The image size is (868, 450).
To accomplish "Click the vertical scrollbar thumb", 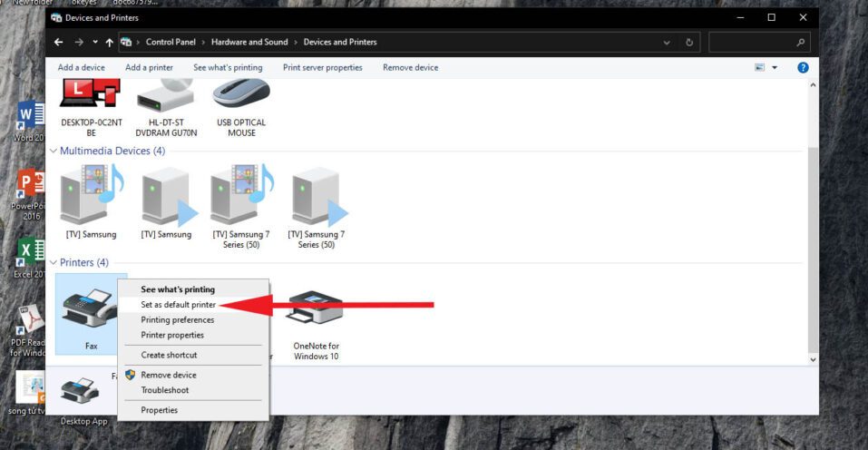I will point(813,249).
